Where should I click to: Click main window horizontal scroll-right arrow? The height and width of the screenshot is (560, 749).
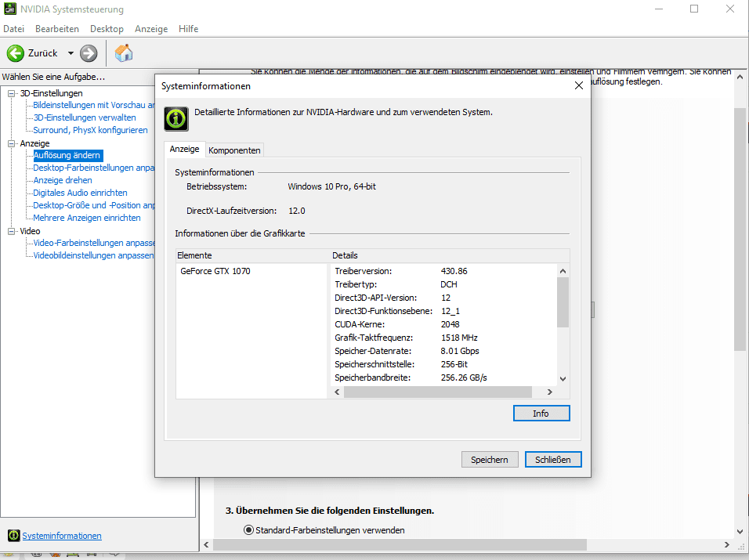pyautogui.click(x=727, y=544)
